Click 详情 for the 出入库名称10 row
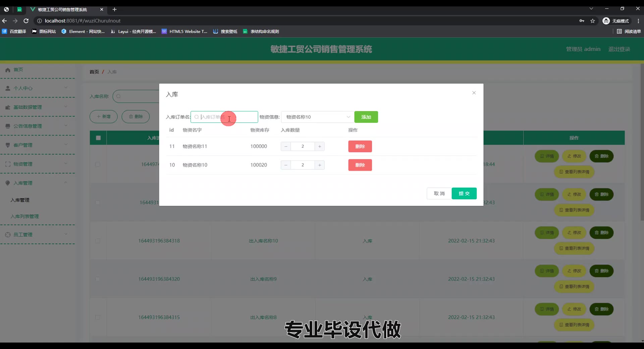This screenshot has height=349, width=644. point(547,233)
